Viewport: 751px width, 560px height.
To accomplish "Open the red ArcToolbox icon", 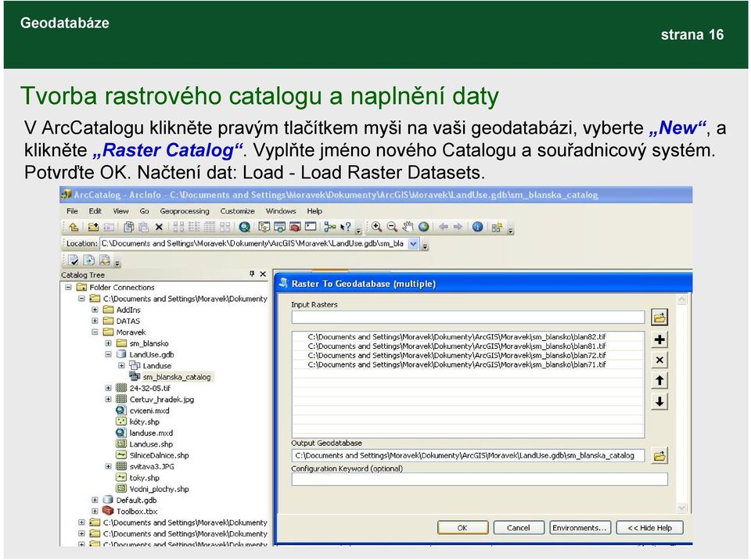I will (295, 227).
